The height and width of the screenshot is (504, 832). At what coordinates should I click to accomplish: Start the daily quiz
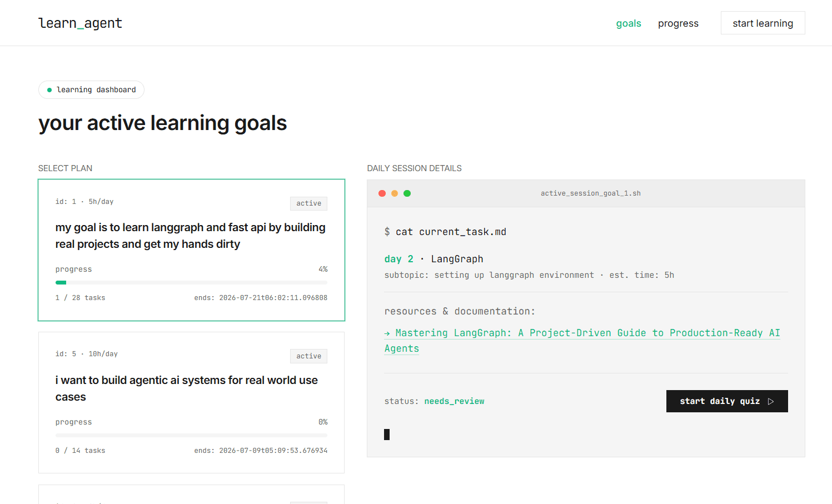click(x=727, y=401)
